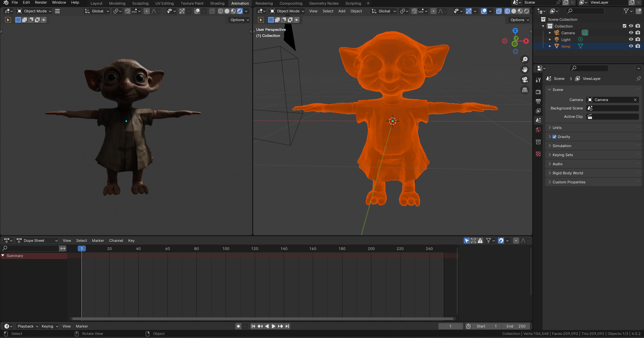This screenshot has width=644, height=338.
Task: Hide the temp object in viewport
Action: coord(631,46)
